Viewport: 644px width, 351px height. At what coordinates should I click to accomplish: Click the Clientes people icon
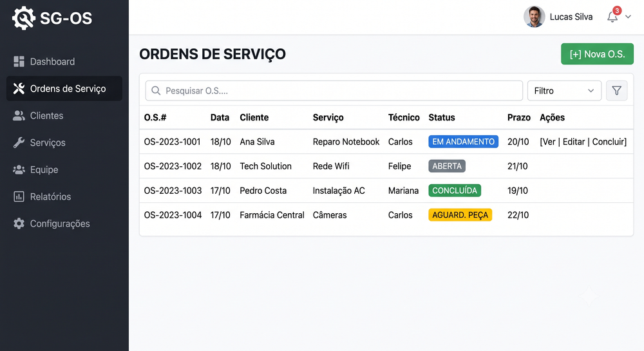[x=19, y=116]
